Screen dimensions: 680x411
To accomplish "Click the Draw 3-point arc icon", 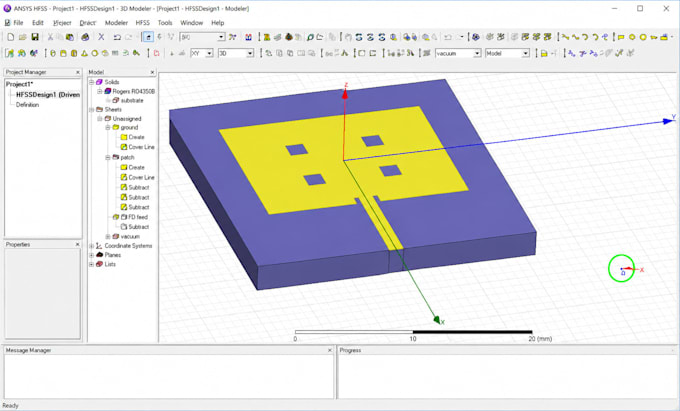I will [585, 37].
